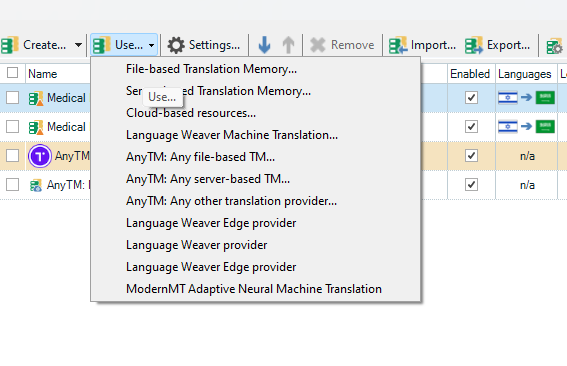Toggle the select-all checkbox in header
The image size is (567, 366).
pos(12,73)
